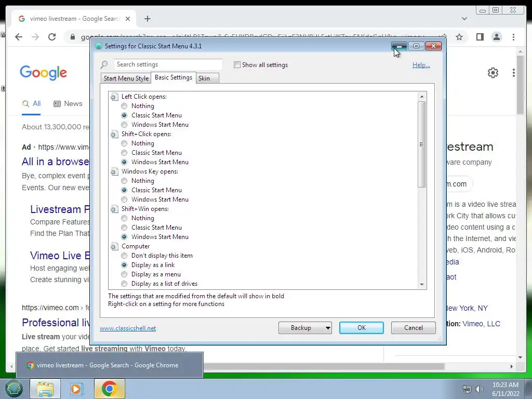The height and width of the screenshot is (399, 532).
Task: Open the Backup dropdown button
Action: [305, 328]
